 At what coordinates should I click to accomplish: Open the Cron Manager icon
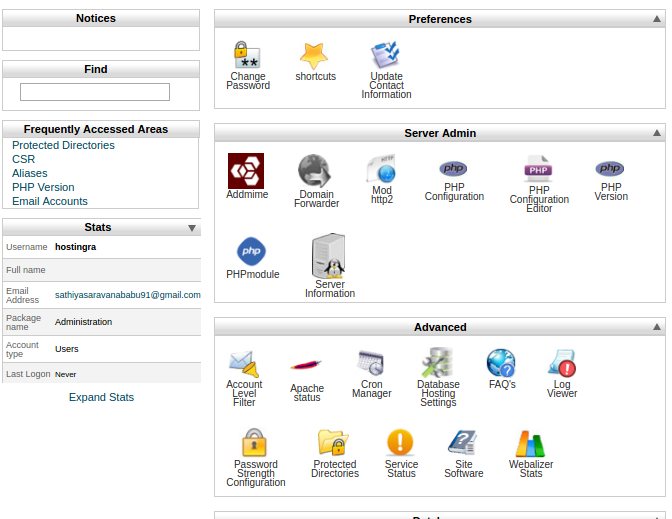pyautogui.click(x=371, y=363)
